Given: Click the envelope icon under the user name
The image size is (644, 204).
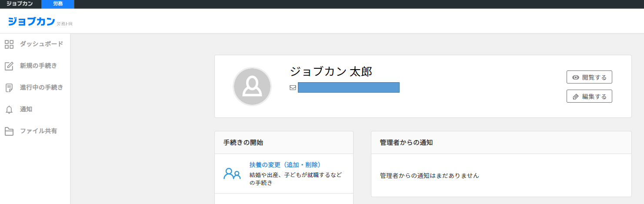Looking at the screenshot, I should (x=293, y=87).
